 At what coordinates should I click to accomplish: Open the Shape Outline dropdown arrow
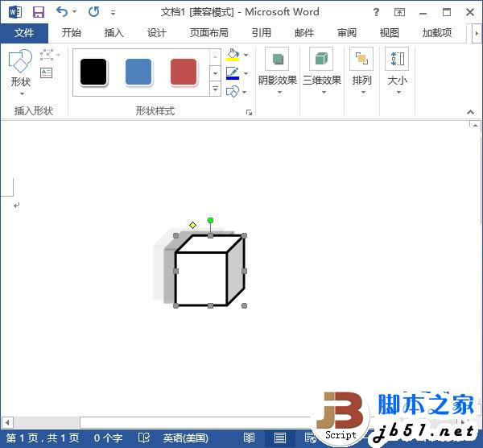[246, 73]
